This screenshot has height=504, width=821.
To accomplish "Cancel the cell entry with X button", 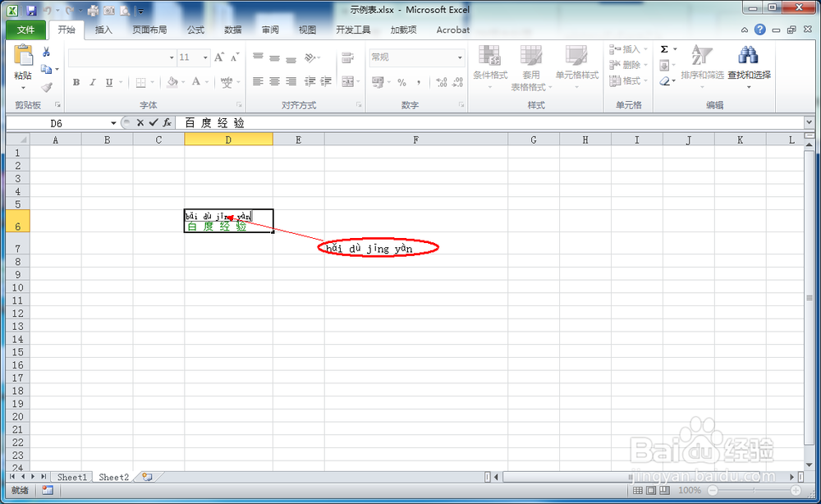I will click(x=140, y=122).
